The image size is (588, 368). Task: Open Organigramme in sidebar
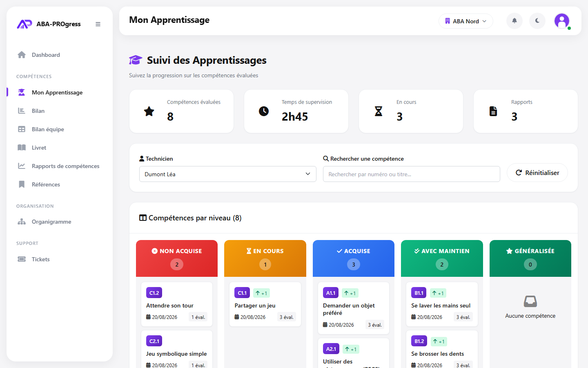(60, 222)
